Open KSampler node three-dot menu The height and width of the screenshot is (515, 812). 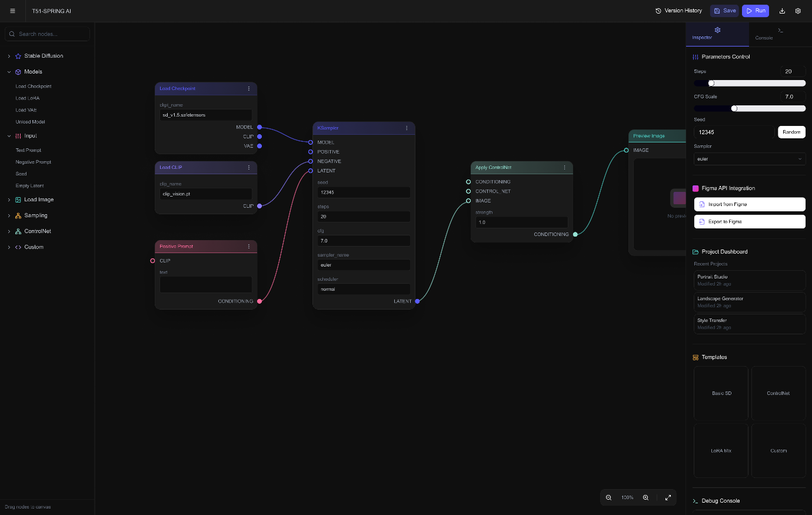click(407, 128)
